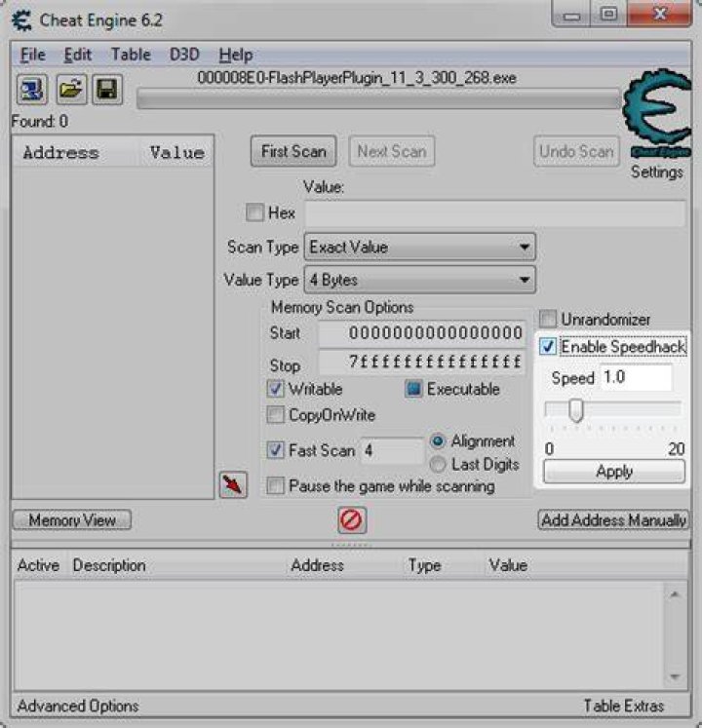Click the First Scan button
702x728 pixels.
pos(293,151)
